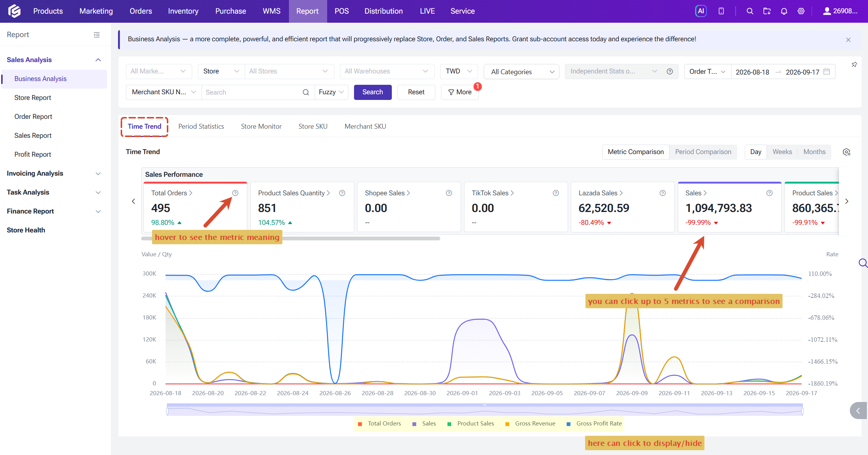Switch to Period Statistics tab
Screen dimensions: 868x455
[x=201, y=126]
